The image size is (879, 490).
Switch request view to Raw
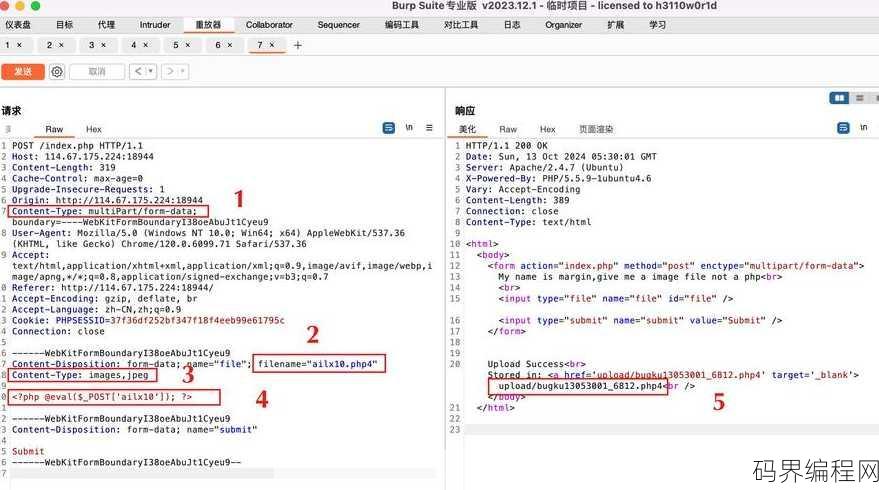54,129
